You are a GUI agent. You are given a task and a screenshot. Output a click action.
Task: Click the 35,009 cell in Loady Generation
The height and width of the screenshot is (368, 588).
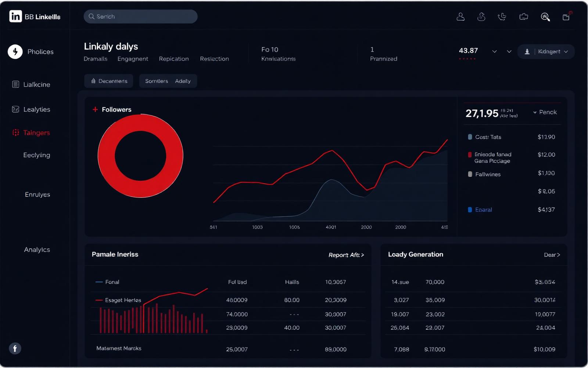[x=435, y=300]
